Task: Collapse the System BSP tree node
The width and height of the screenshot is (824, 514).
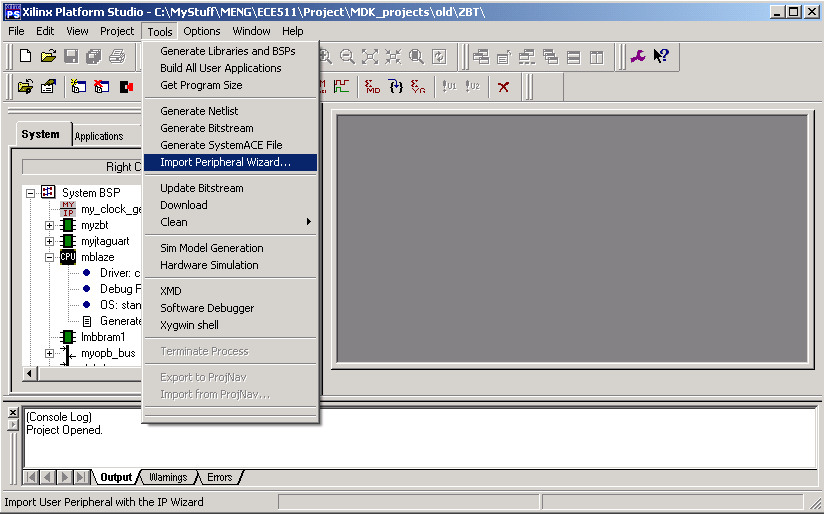Action: tap(31, 193)
